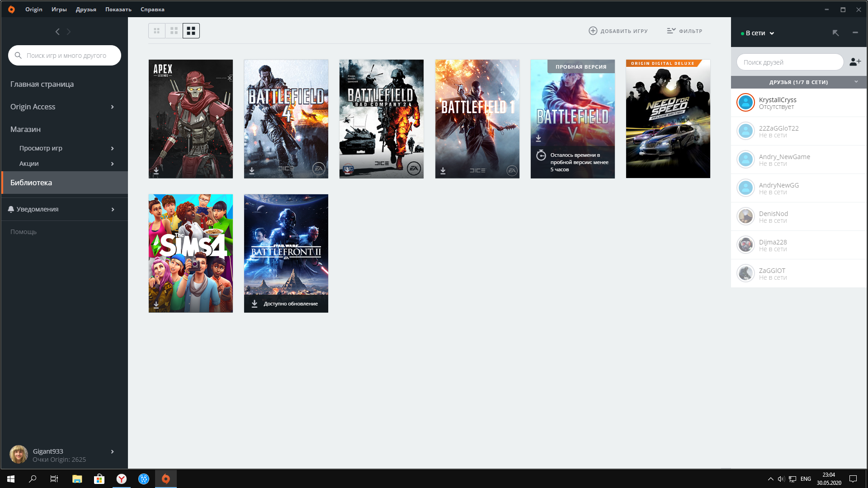This screenshot has width=868, height=488.
Task: Click the trial timer clock icon
Action: (x=541, y=155)
